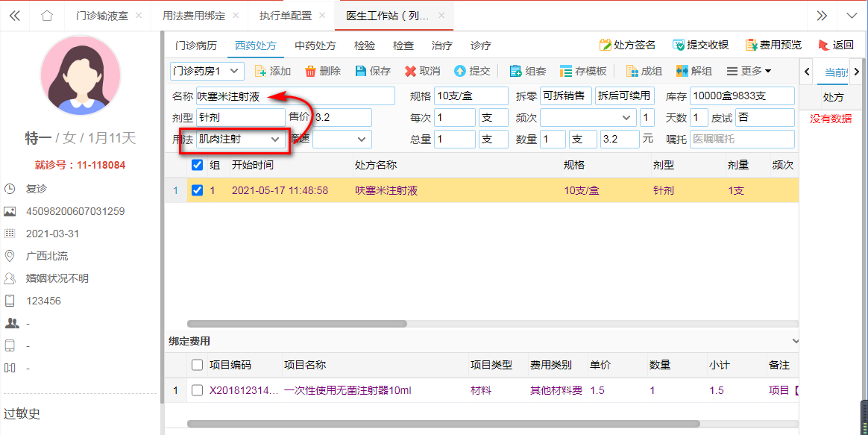Screen dimensions: 868x435
Task: Uncheck the 呋塞米注射液 row checkbox
Action: (198, 190)
